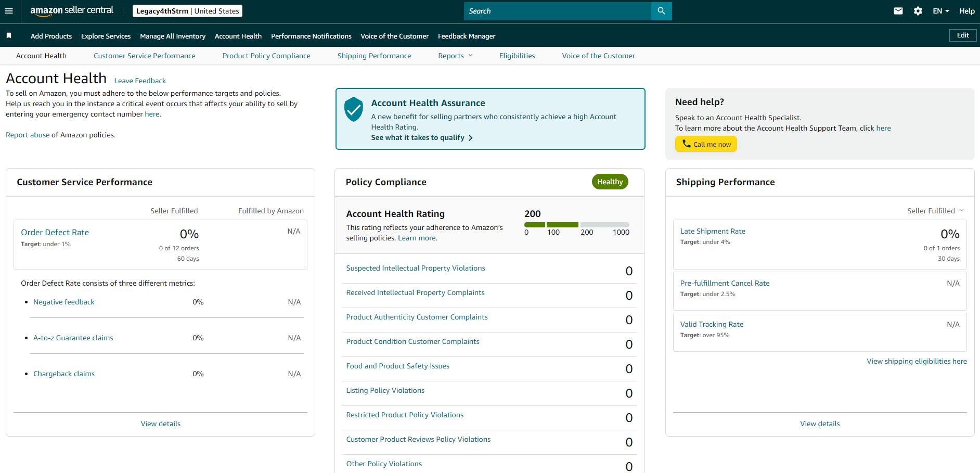Image resolution: width=980 pixels, height=473 pixels.
Task: Switch to Product Policy Compliance tab
Action: click(266, 56)
